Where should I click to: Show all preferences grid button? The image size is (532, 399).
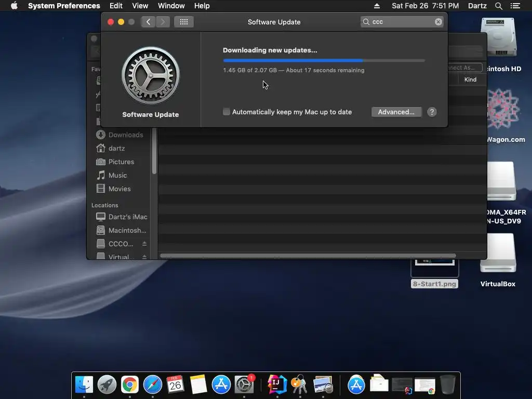point(184,22)
